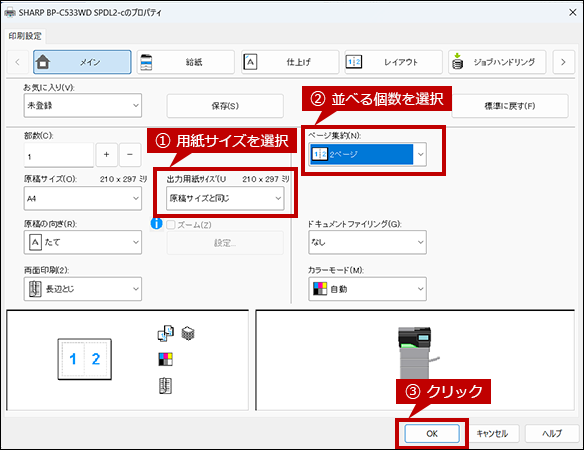The height and width of the screenshot is (450, 584).
Task: Show previous tabs with left arrow
Action: click(x=18, y=62)
